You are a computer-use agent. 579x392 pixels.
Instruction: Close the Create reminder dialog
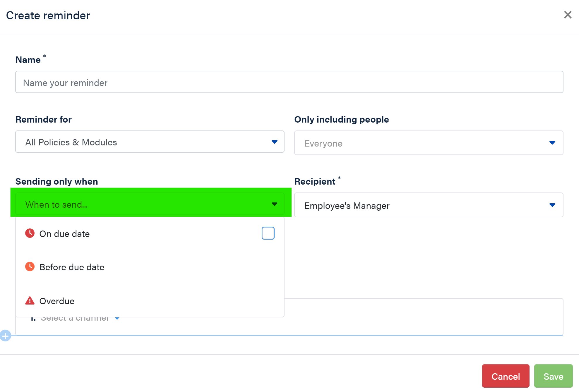point(568,14)
